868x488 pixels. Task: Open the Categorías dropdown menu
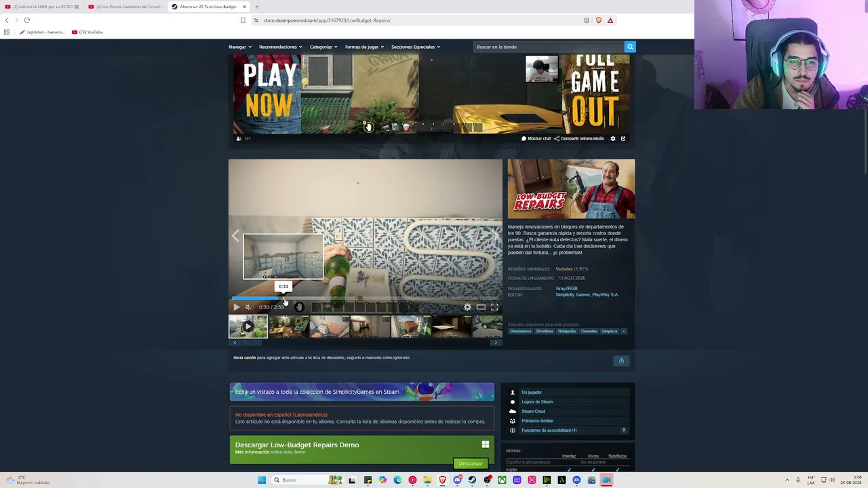pyautogui.click(x=323, y=47)
